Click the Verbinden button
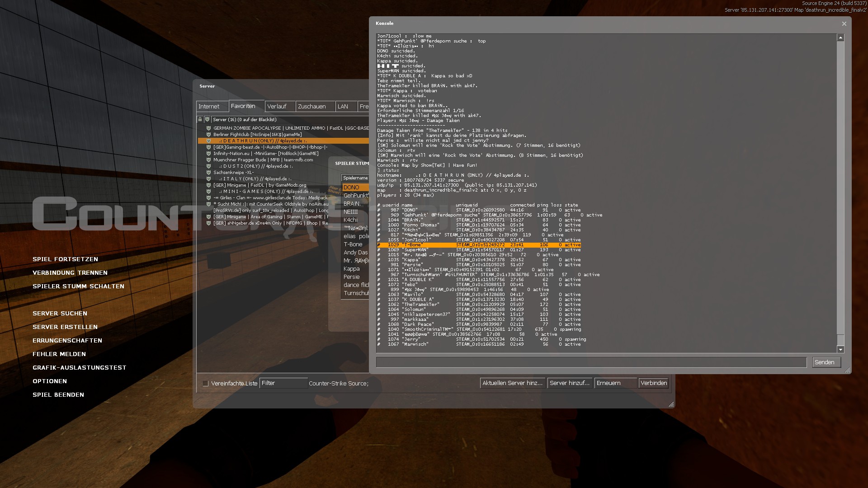868x488 pixels. (x=653, y=383)
